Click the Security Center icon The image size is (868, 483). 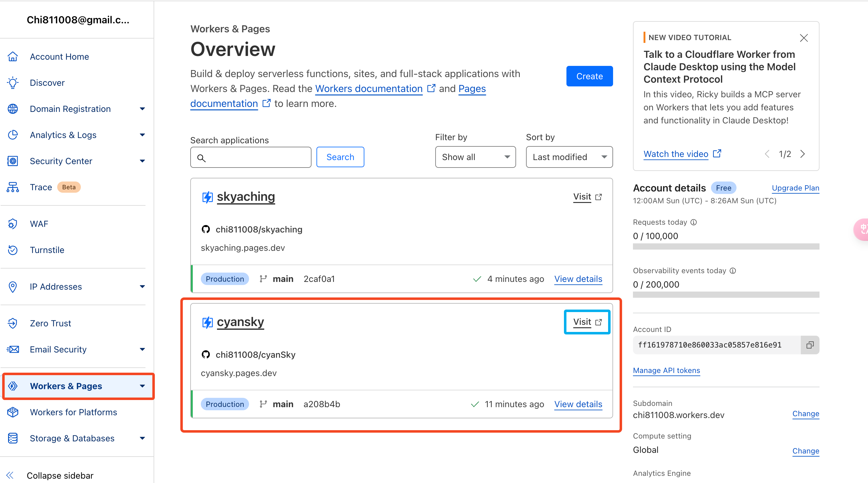tap(13, 161)
